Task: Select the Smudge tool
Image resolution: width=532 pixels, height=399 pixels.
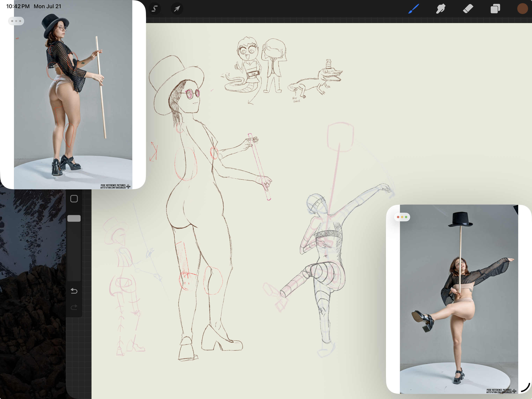Action: [441, 9]
